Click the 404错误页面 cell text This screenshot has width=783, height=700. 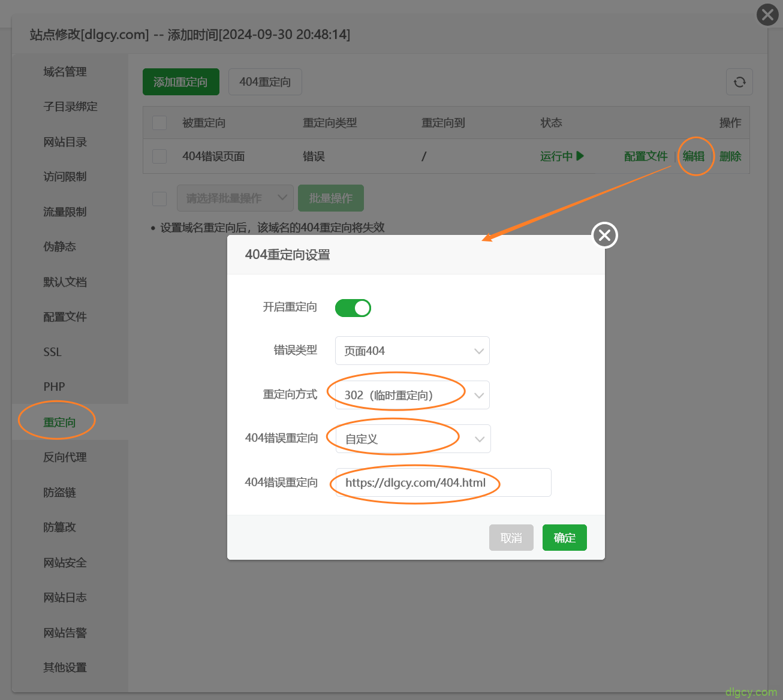click(213, 156)
